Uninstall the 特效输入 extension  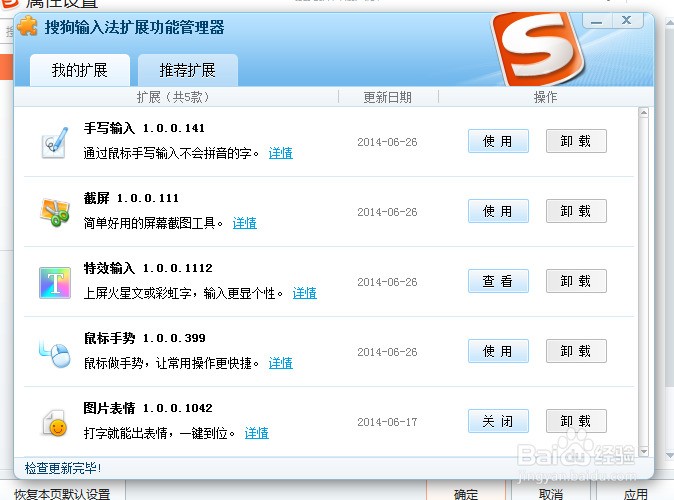[x=576, y=281]
